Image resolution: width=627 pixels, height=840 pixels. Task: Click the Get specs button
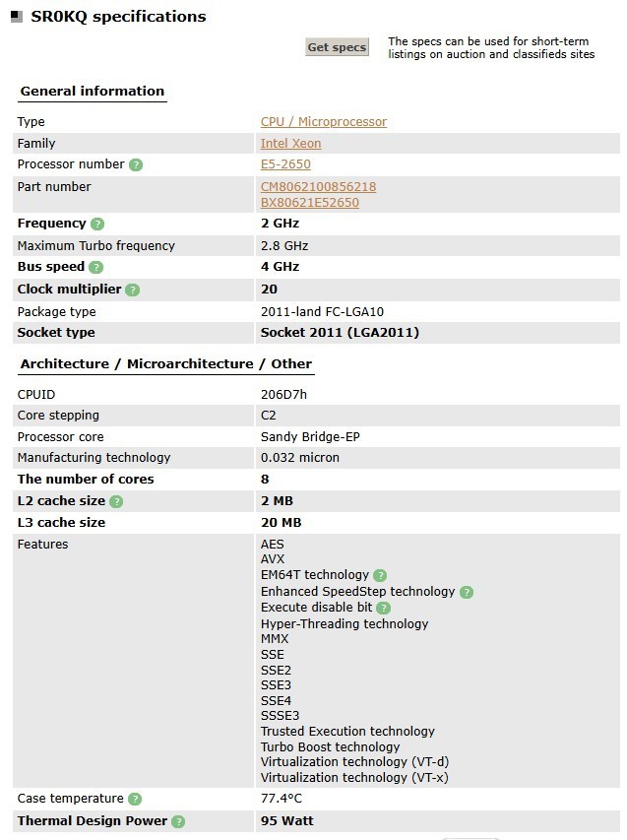[x=337, y=47]
